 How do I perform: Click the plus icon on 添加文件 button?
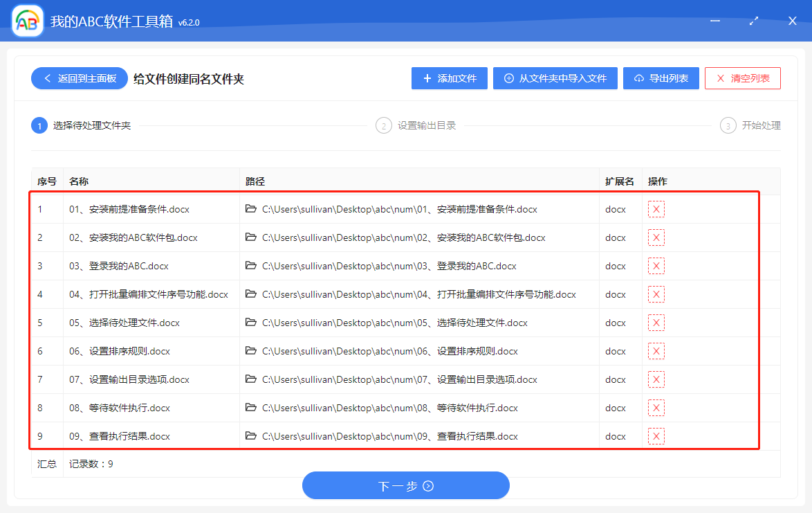click(x=427, y=78)
